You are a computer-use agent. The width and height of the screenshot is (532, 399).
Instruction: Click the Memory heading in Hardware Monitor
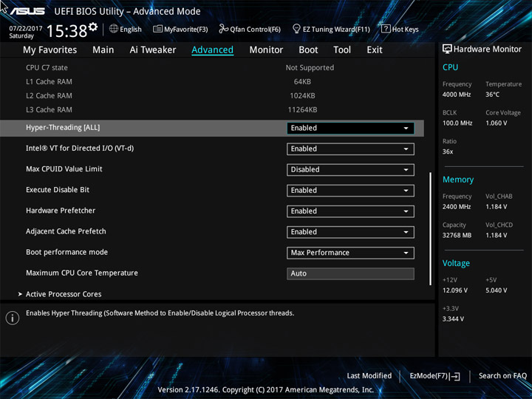tap(458, 180)
